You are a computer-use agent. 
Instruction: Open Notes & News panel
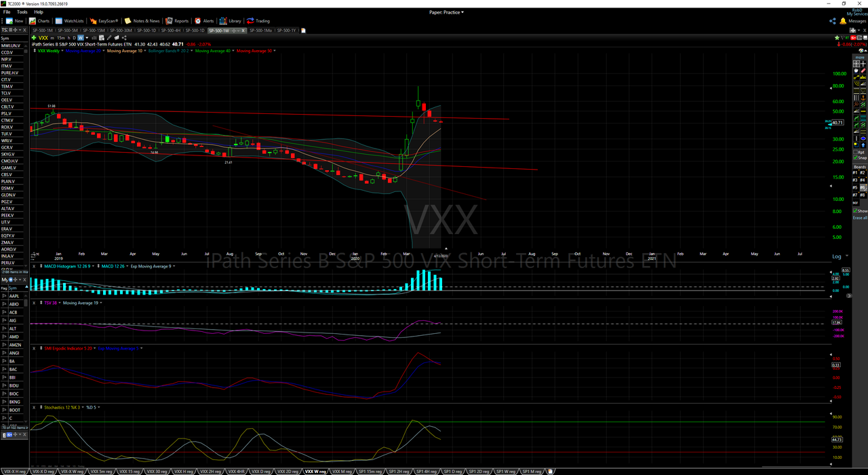142,21
